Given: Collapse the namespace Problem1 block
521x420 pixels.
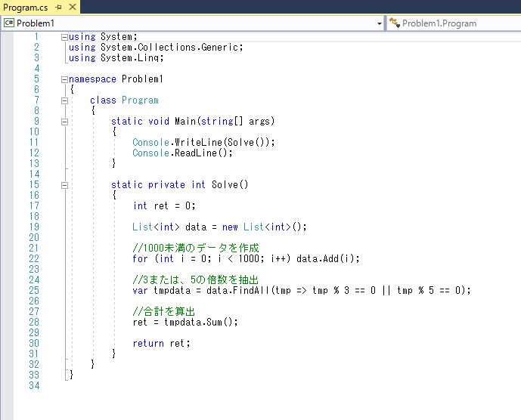Looking at the screenshot, I should point(64,79).
